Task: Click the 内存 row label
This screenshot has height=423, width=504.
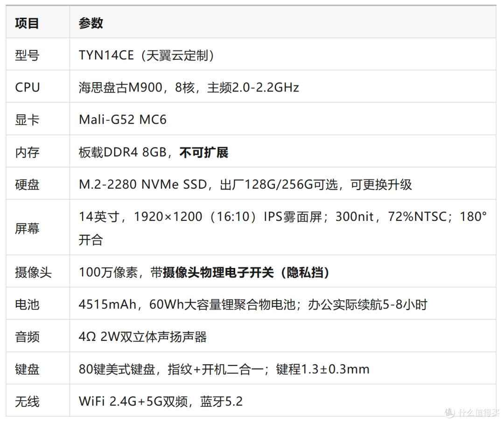Action: (x=27, y=152)
